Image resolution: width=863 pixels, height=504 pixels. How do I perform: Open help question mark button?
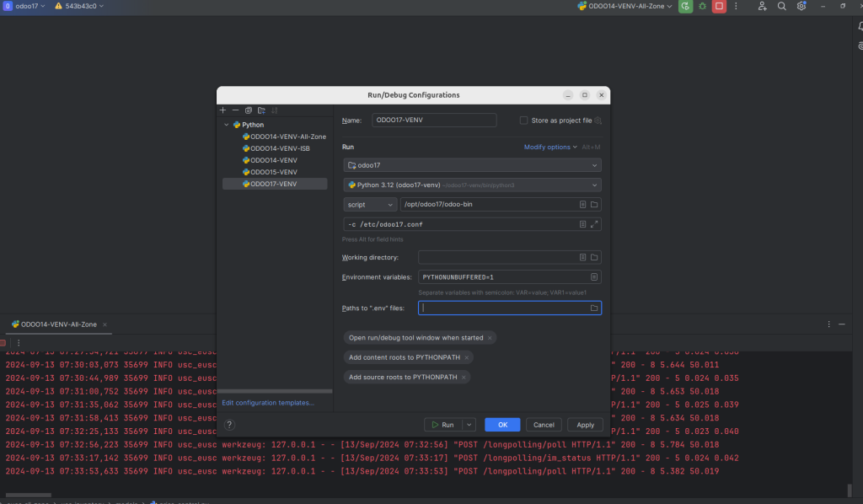pyautogui.click(x=229, y=425)
